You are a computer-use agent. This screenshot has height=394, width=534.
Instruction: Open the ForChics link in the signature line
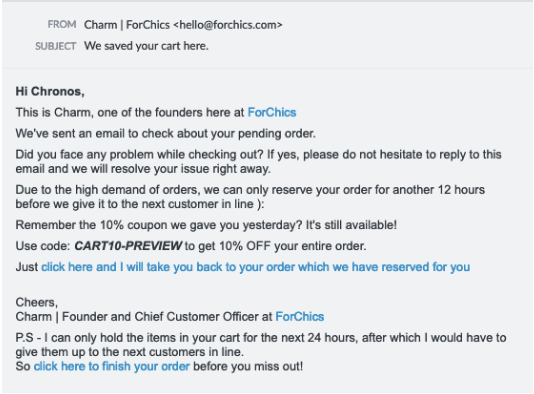coord(300,317)
